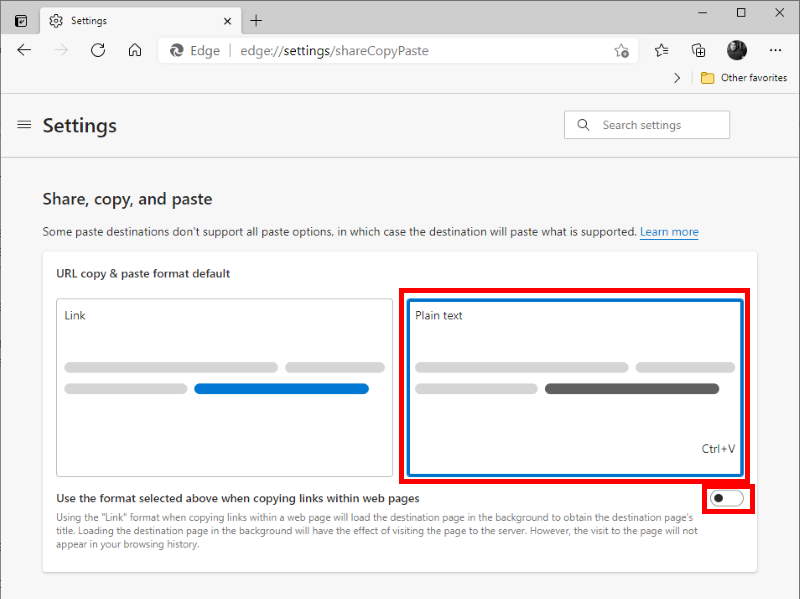This screenshot has width=800, height=599.
Task: Refresh the settings page
Action: coord(97,50)
